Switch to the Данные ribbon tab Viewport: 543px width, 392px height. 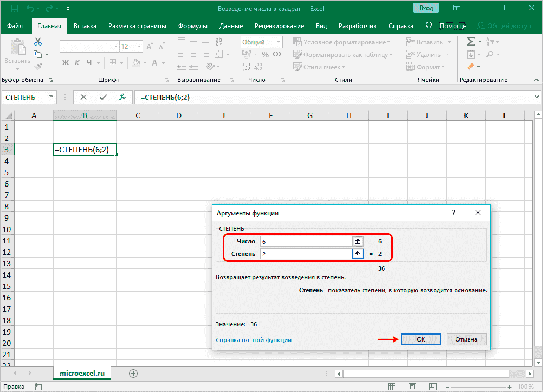tap(231, 26)
